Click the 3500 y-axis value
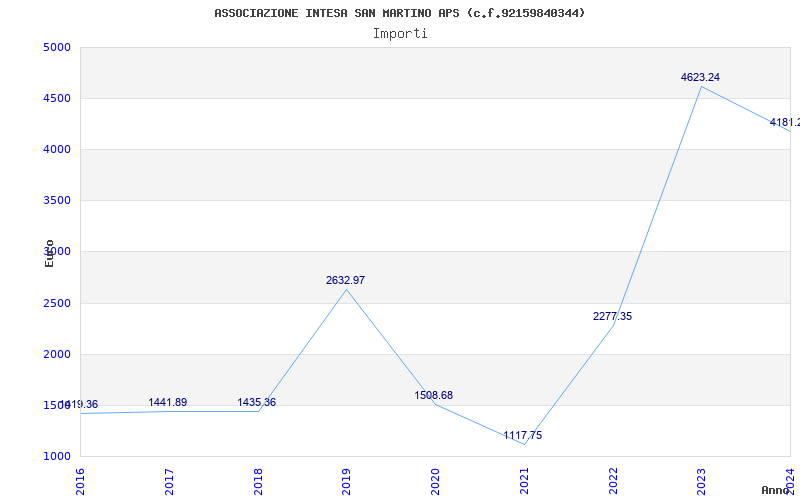The image size is (800, 500). pyautogui.click(x=57, y=201)
